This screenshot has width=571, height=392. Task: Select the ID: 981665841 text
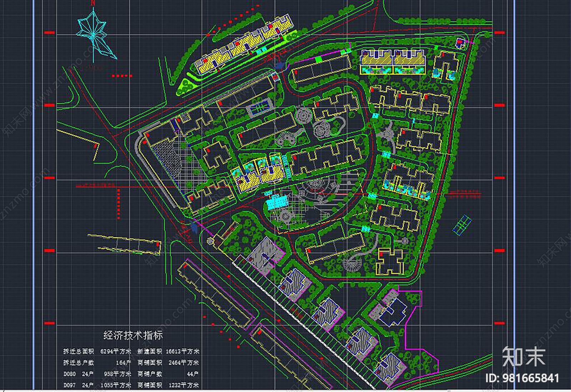point(522,378)
